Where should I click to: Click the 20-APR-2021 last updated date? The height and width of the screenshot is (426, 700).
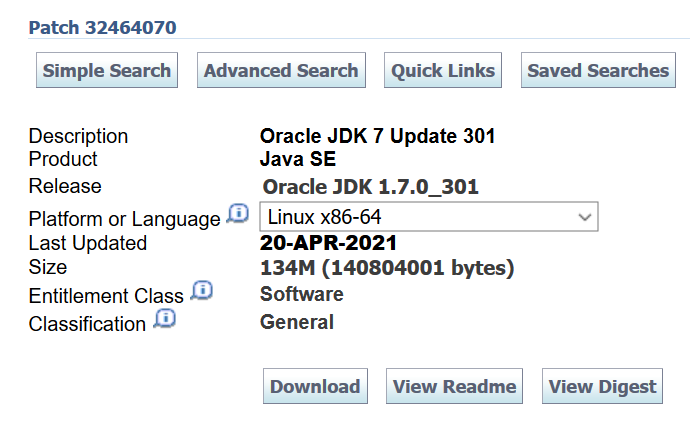329,243
